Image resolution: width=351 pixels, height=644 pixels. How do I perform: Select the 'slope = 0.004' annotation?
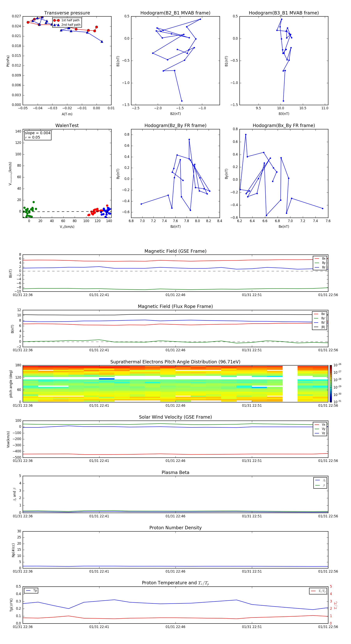pos(38,133)
